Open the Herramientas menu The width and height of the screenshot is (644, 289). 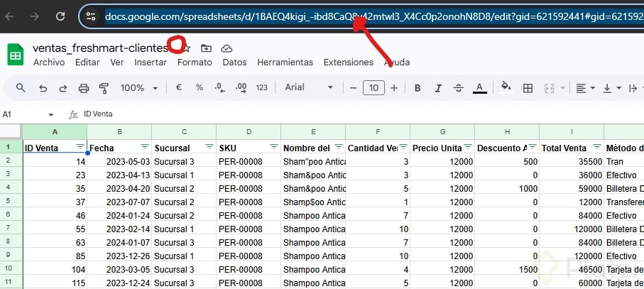point(285,62)
